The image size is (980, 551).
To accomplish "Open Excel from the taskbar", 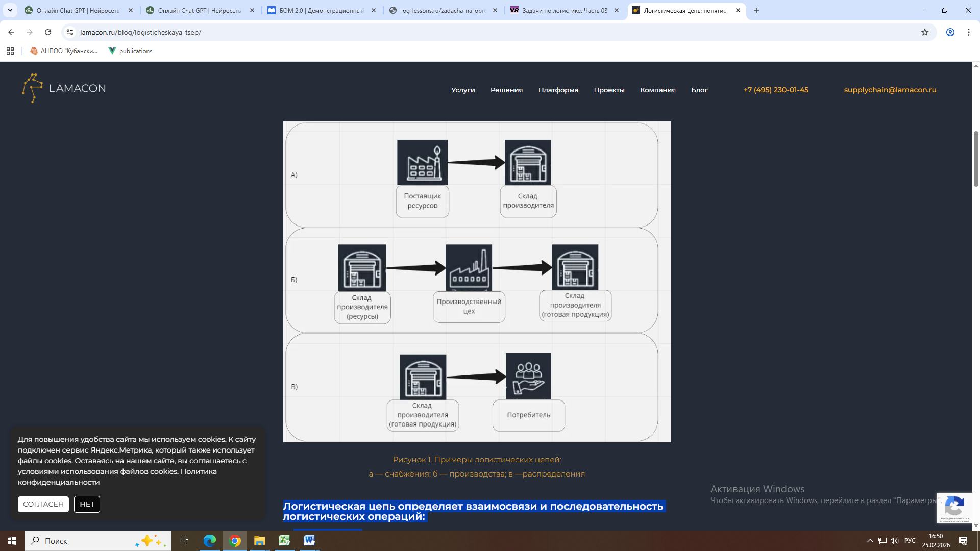I will (284, 541).
